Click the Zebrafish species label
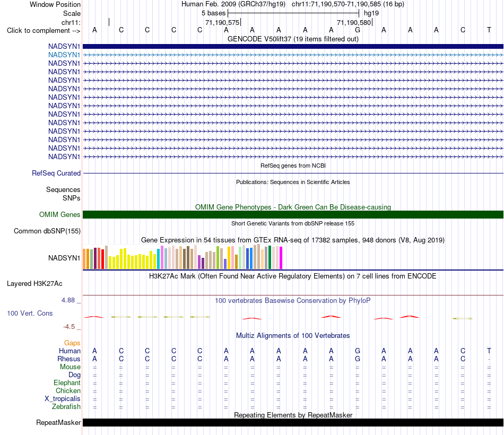 pyautogui.click(x=66, y=407)
